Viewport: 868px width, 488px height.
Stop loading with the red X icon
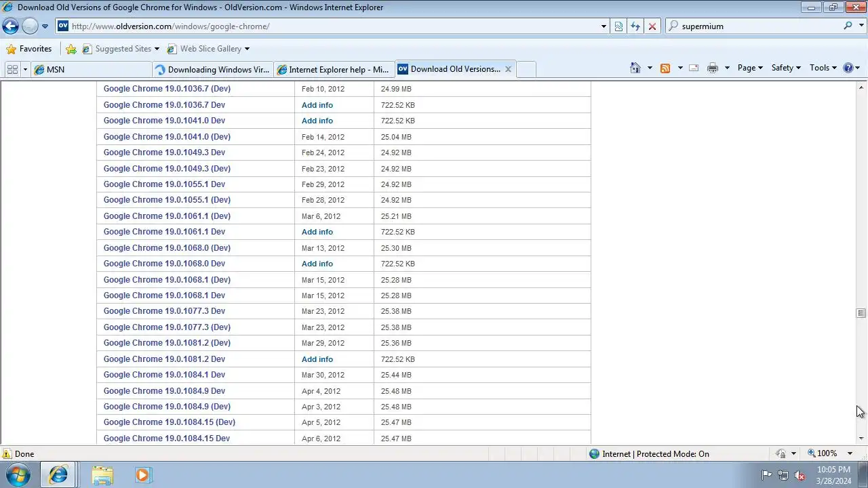coord(652,26)
